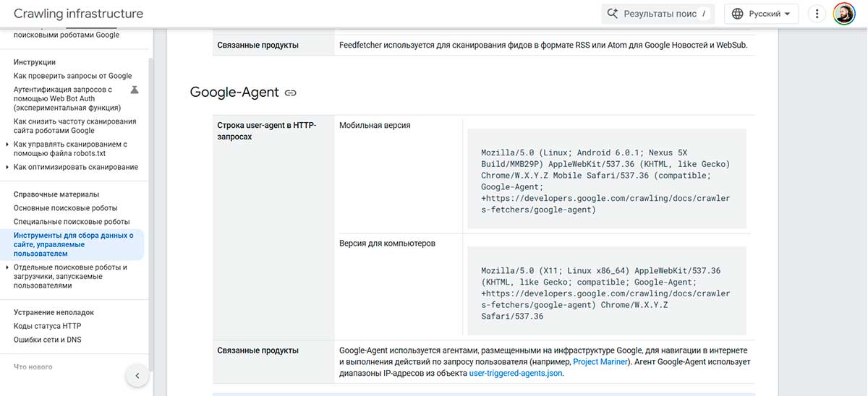Click the 'Результаты поиска' search field

coord(658,14)
